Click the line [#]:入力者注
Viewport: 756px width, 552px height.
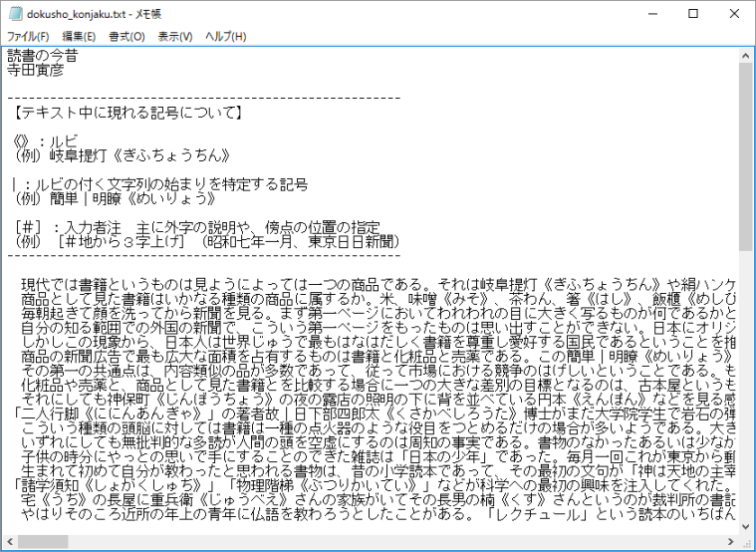(196, 227)
